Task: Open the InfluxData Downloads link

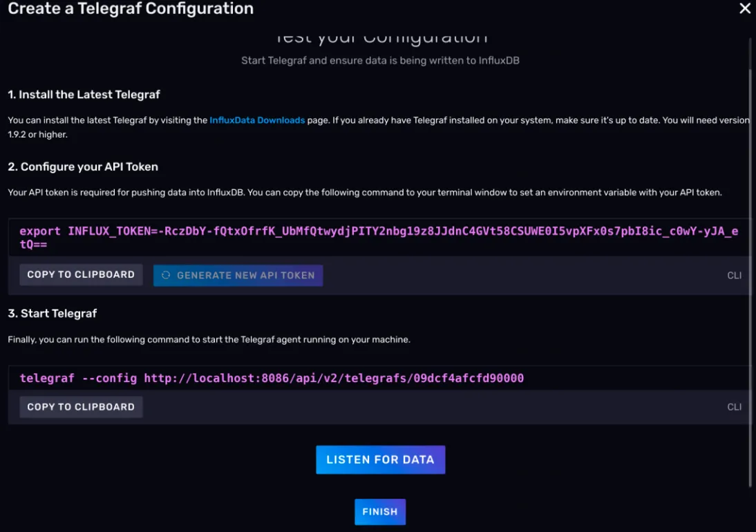Action: click(x=257, y=120)
